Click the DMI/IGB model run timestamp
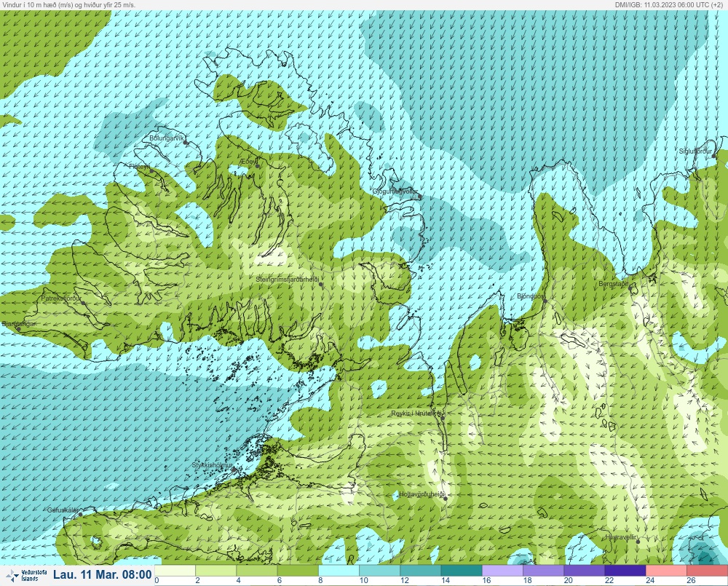Screen dimensions: 728x586 [x=668, y=4]
